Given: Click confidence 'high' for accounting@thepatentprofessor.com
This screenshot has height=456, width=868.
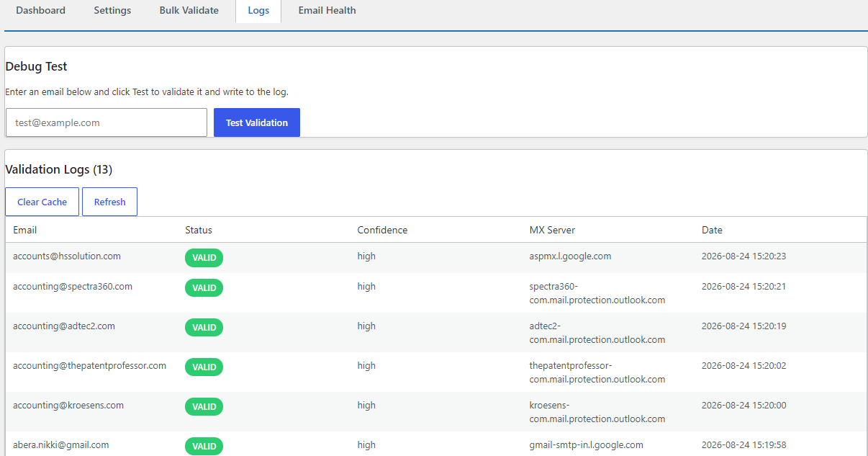Looking at the screenshot, I should 366,365.
